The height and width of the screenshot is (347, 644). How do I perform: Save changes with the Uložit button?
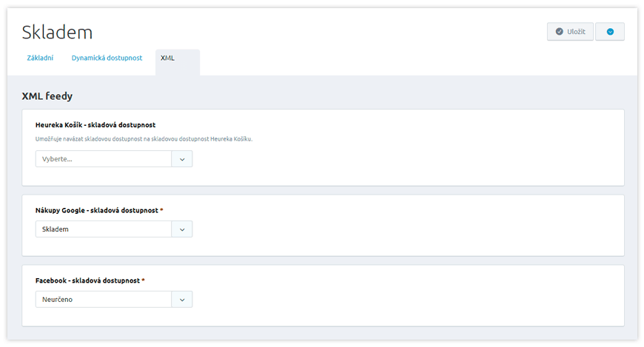pyautogui.click(x=570, y=32)
